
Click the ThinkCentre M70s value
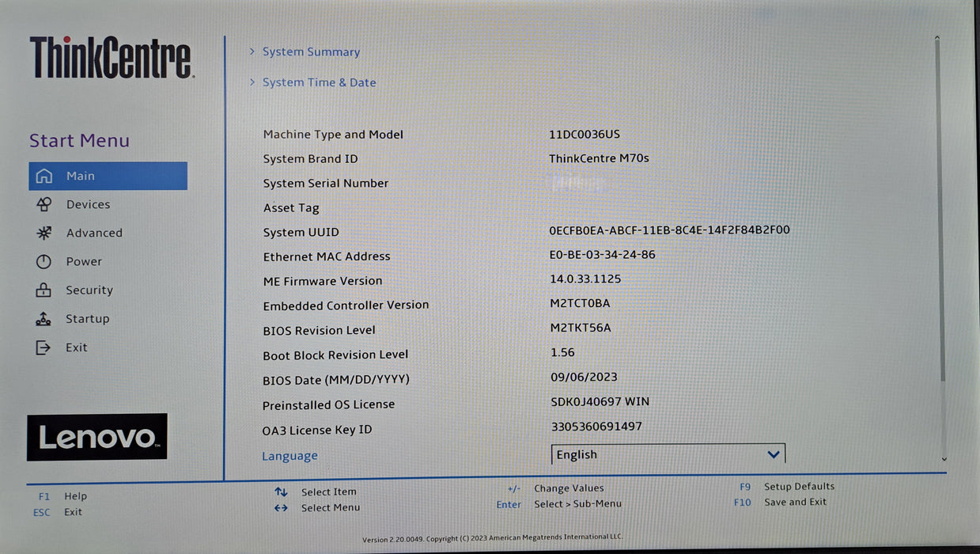point(599,158)
